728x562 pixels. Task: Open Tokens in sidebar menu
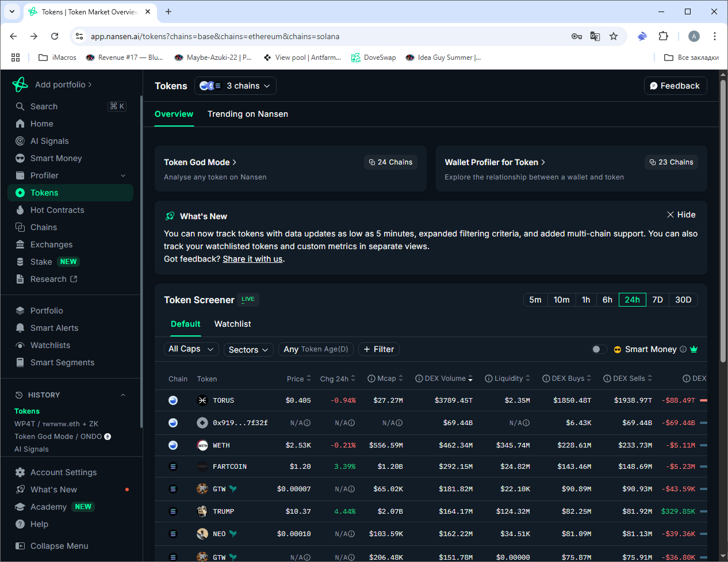tap(71, 193)
